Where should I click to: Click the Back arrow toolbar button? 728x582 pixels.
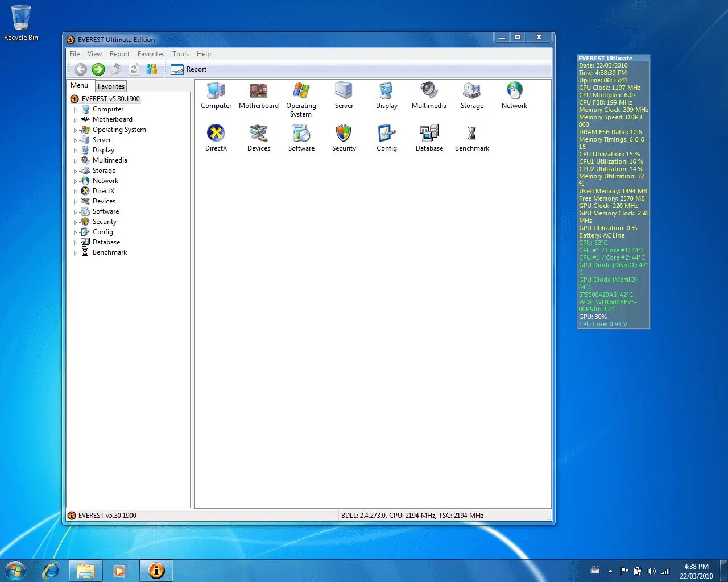(x=81, y=69)
